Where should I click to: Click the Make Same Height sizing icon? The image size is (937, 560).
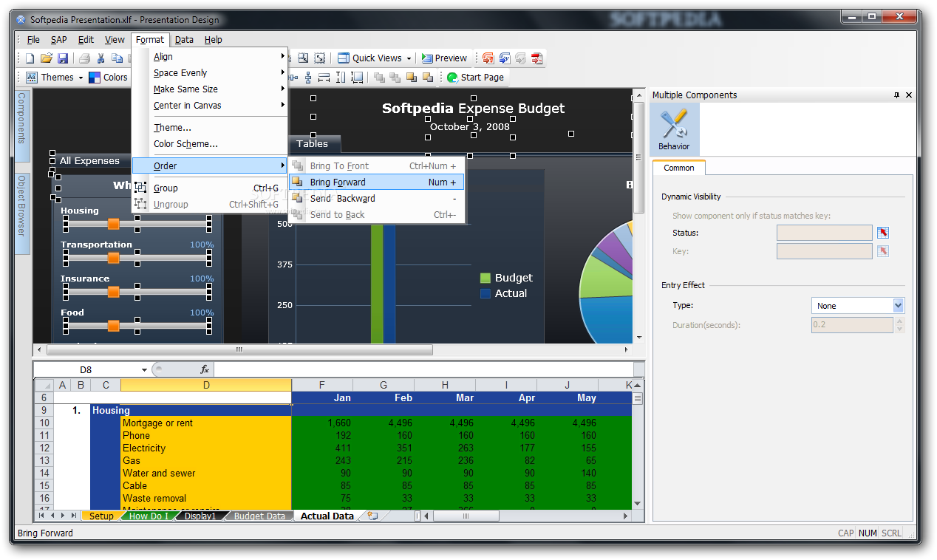click(x=341, y=78)
